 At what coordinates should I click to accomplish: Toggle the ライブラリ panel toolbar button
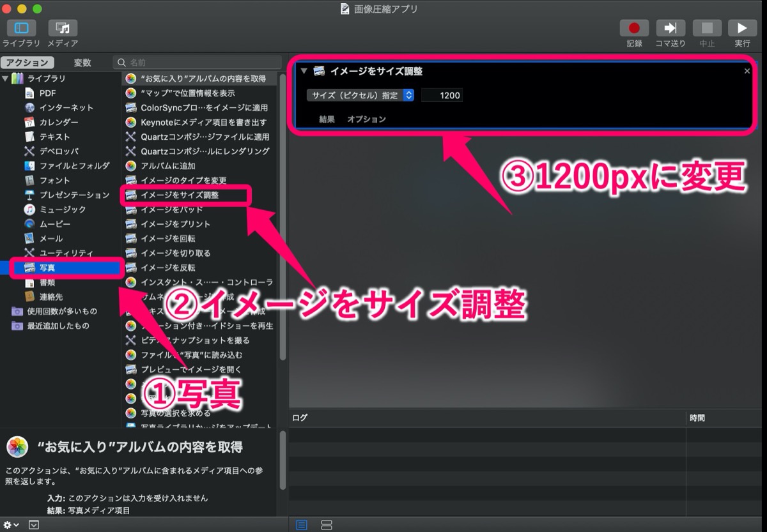pos(21,28)
